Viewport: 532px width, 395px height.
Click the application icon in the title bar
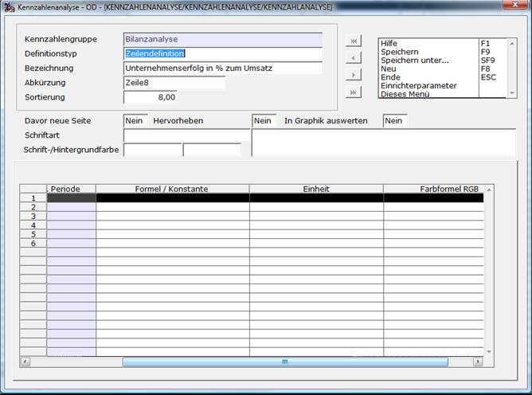pyautogui.click(x=9, y=7)
